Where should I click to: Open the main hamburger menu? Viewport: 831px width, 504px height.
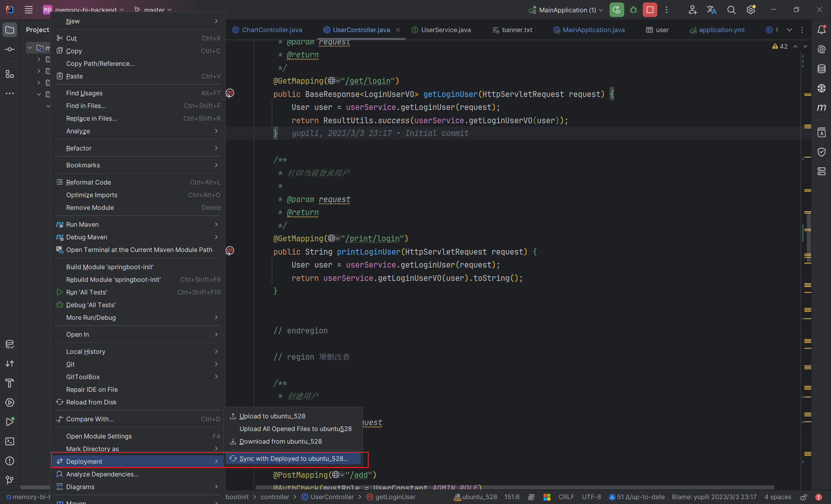pyautogui.click(x=29, y=10)
